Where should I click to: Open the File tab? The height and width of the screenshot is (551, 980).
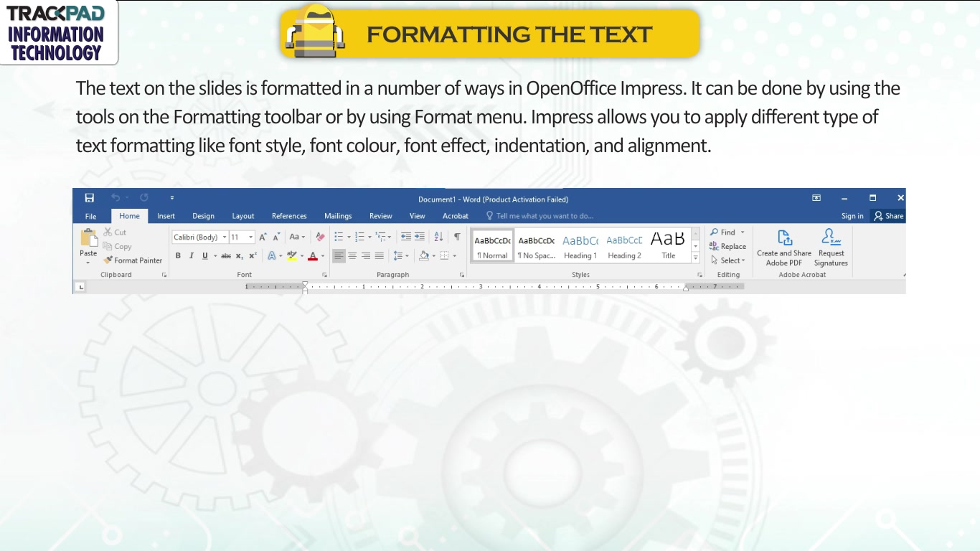coord(91,216)
